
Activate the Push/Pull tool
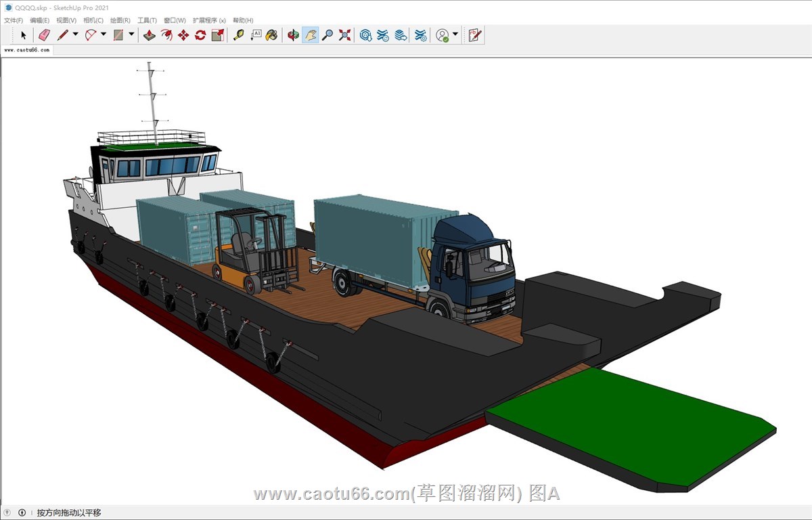[x=150, y=35]
